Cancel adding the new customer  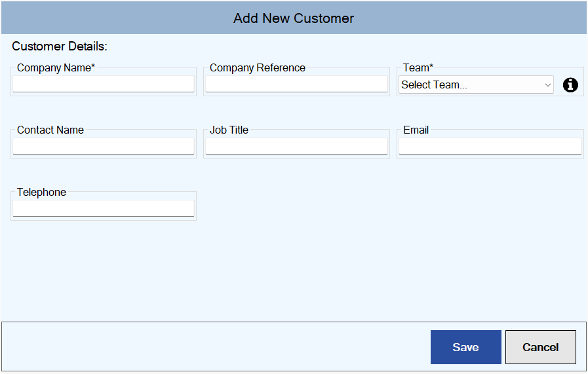coord(540,347)
